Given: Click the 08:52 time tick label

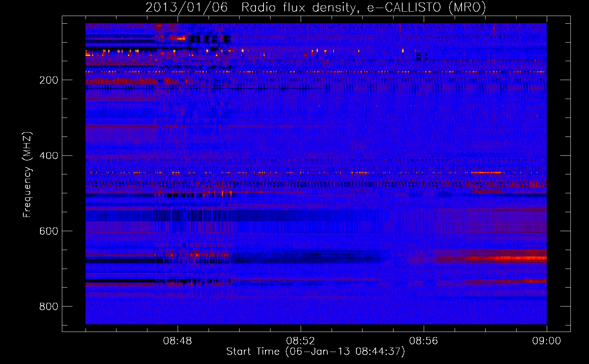Looking at the screenshot, I should tap(301, 341).
